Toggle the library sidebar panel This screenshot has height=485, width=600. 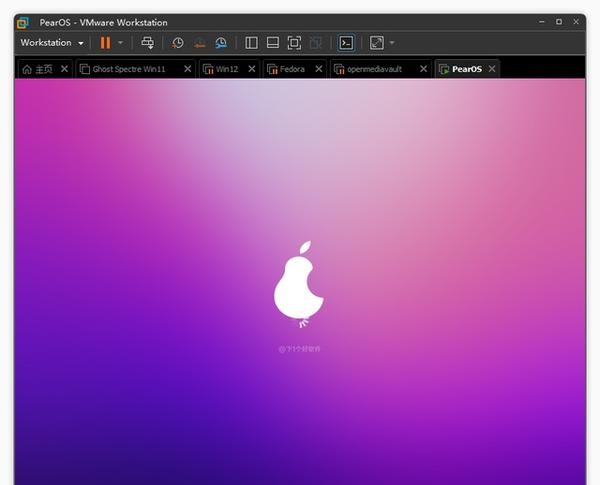251,43
